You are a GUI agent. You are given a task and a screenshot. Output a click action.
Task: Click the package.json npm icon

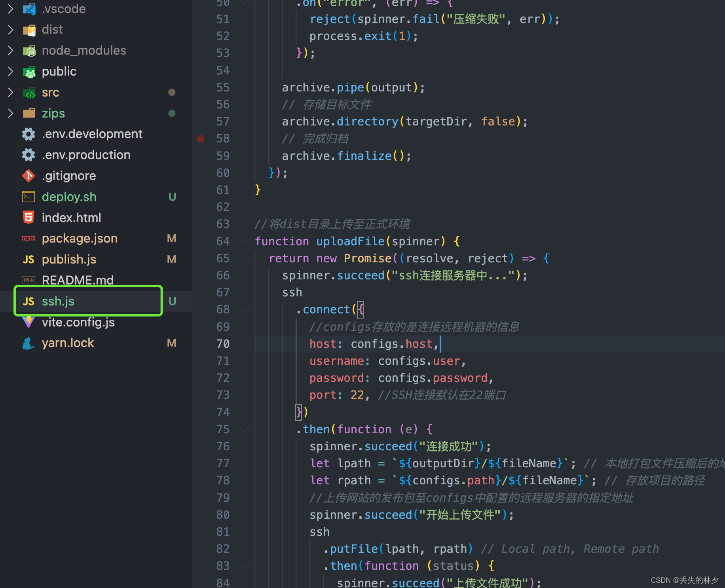pyautogui.click(x=28, y=239)
